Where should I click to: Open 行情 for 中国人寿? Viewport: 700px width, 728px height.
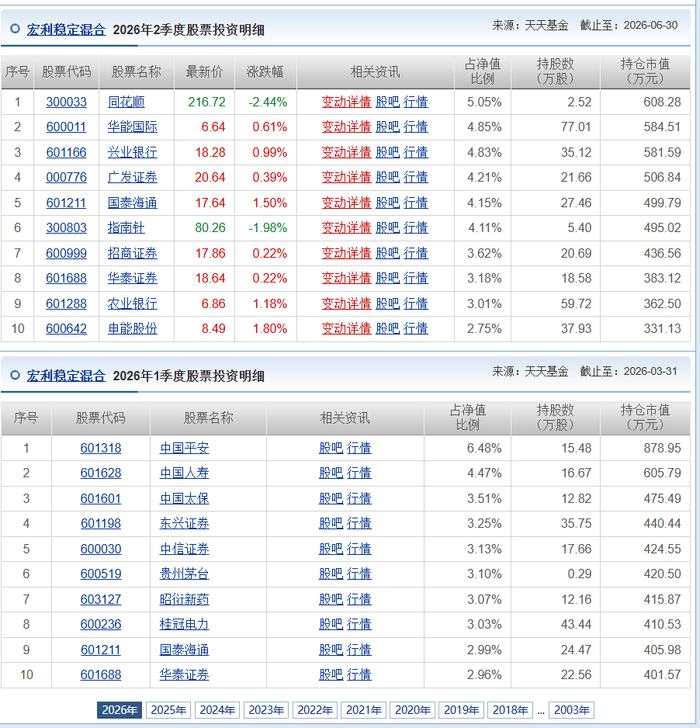(x=359, y=473)
